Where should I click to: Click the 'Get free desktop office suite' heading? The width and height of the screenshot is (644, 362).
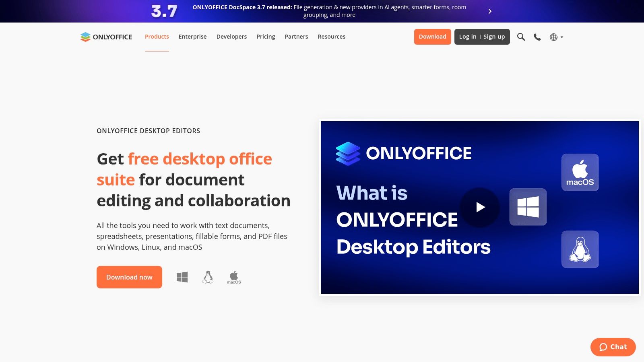(x=194, y=180)
